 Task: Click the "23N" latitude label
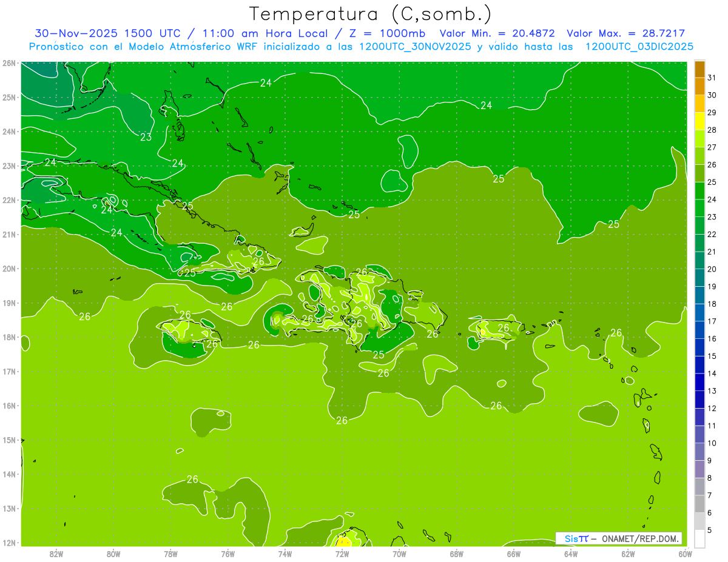(x=8, y=166)
